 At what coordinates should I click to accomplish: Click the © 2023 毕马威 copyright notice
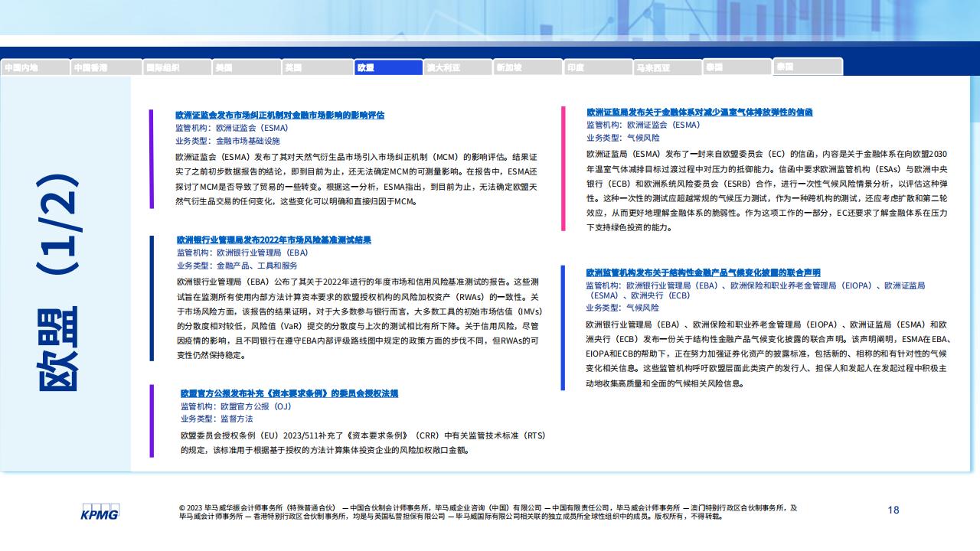pos(488,512)
